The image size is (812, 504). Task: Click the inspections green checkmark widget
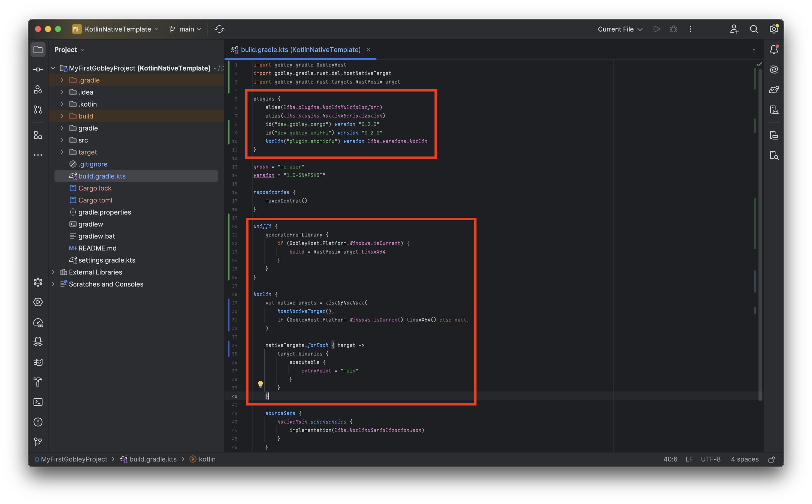pyautogui.click(x=759, y=64)
